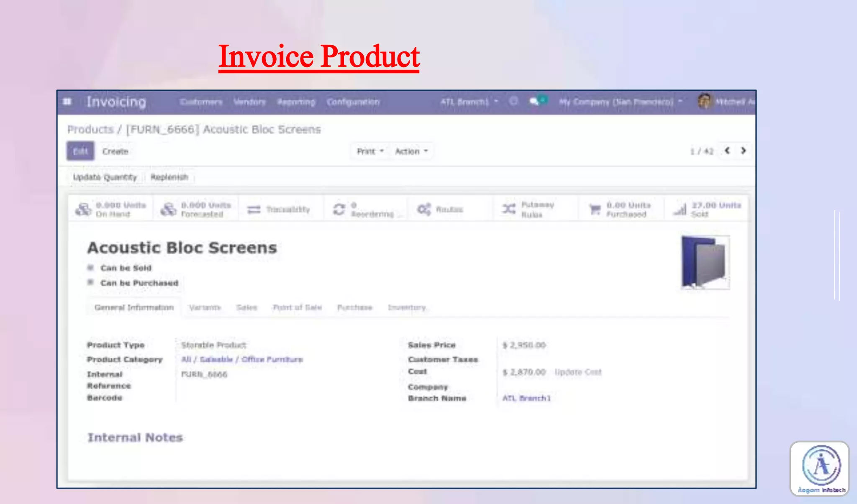Click the 1 / 42 pager counter
Image resolution: width=857 pixels, height=504 pixels.
click(x=701, y=151)
